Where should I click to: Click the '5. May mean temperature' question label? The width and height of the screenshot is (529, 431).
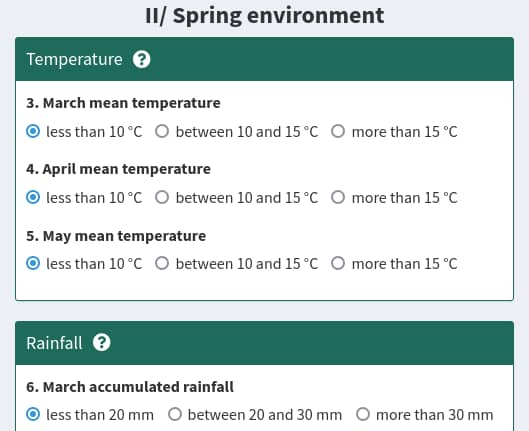coord(116,236)
